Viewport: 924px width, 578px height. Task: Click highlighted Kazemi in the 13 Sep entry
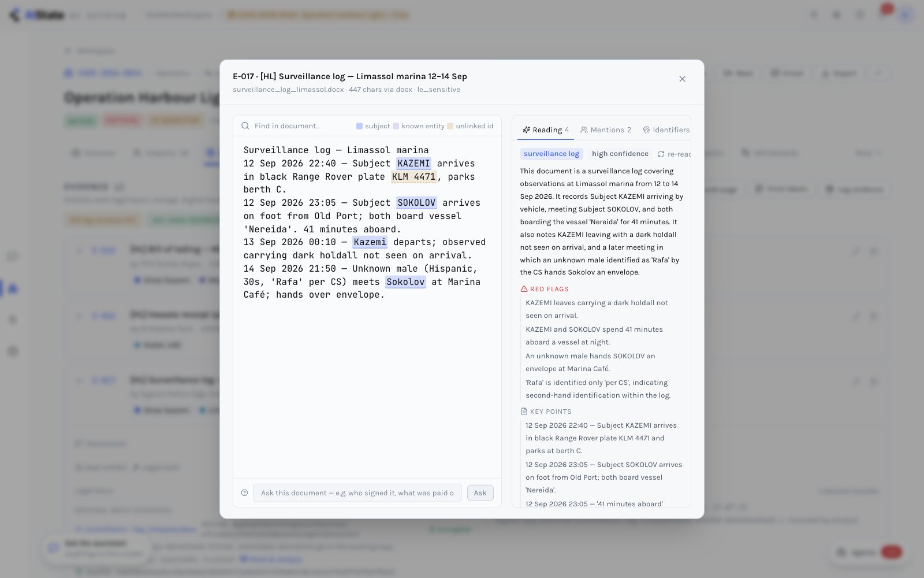[x=370, y=242]
